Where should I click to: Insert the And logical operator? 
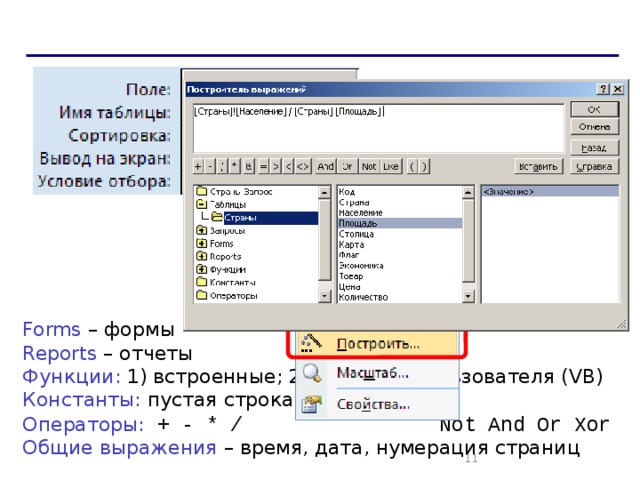(x=326, y=167)
